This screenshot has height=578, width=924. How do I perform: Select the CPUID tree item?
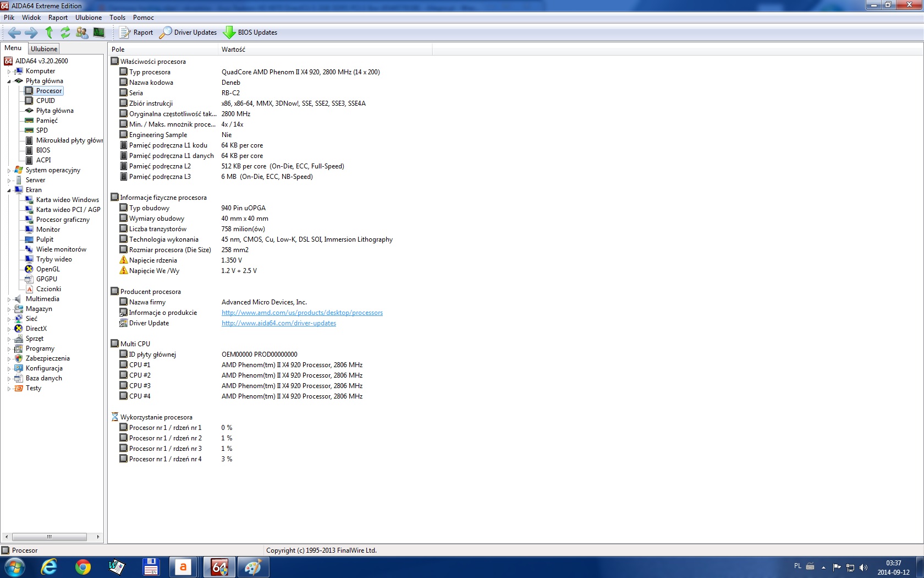coord(46,101)
